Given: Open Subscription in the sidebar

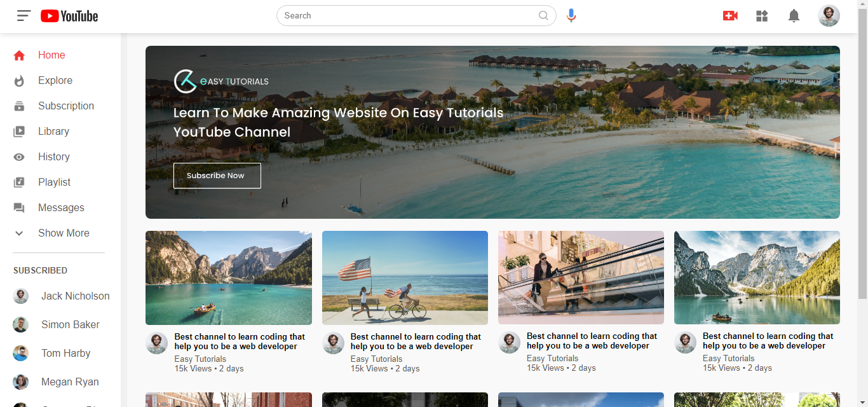Looking at the screenshot, I should point(65,106).
